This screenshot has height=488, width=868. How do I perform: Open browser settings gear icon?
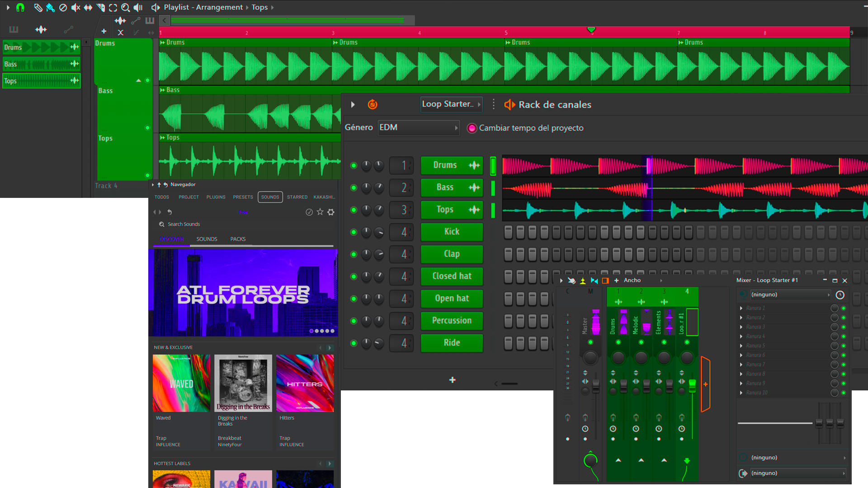[x=331, y=212]
